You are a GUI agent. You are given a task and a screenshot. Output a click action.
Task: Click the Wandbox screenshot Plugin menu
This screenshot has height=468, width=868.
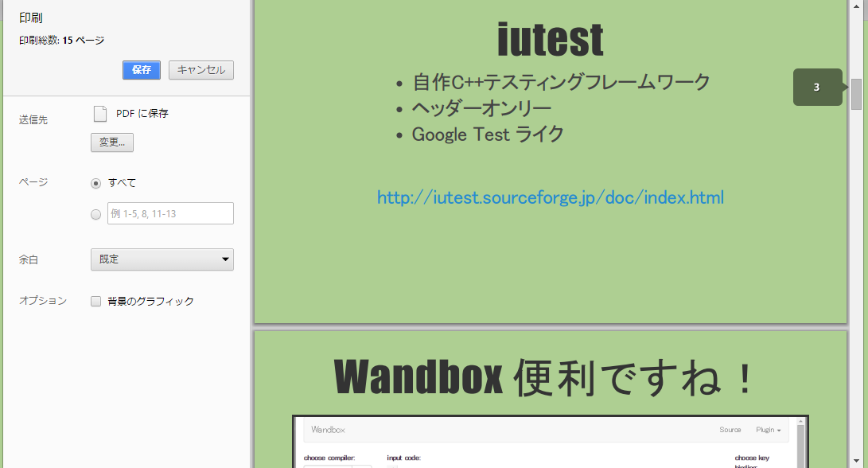point(769,430)
